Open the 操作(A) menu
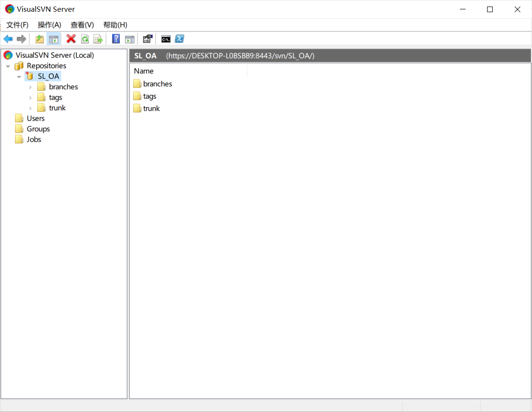The image size is (532, 412). pyautogui.click(x=49, y=25)
